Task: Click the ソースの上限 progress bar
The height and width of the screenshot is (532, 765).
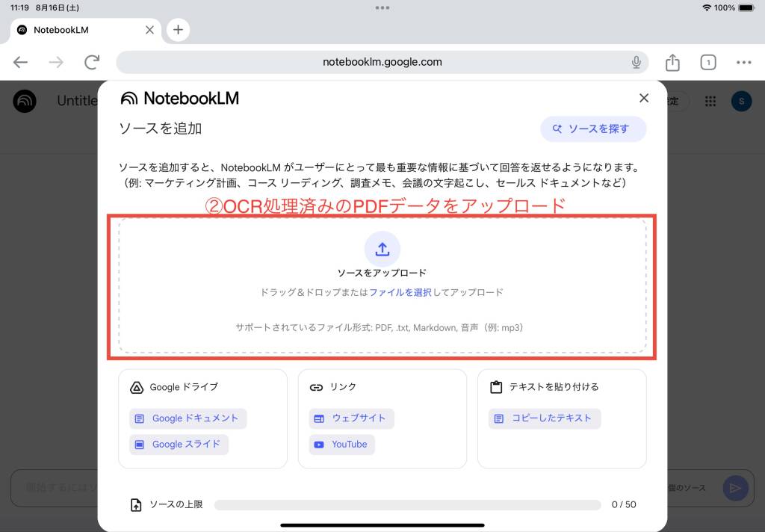Action: 407,504
